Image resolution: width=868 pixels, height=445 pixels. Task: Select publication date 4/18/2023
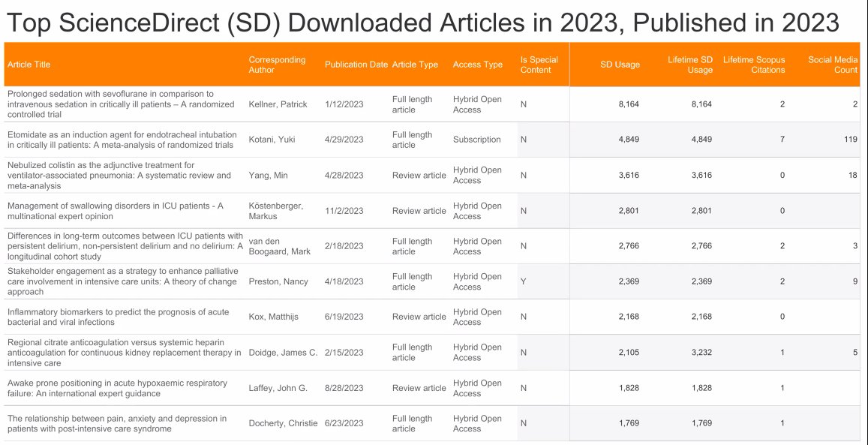point(344,281)
